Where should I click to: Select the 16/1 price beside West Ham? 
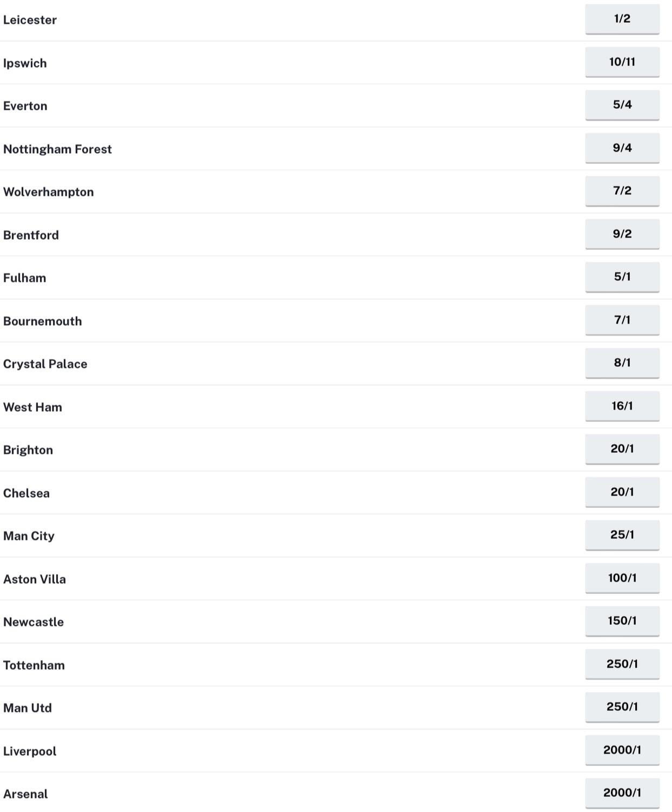tap(622, 406)
